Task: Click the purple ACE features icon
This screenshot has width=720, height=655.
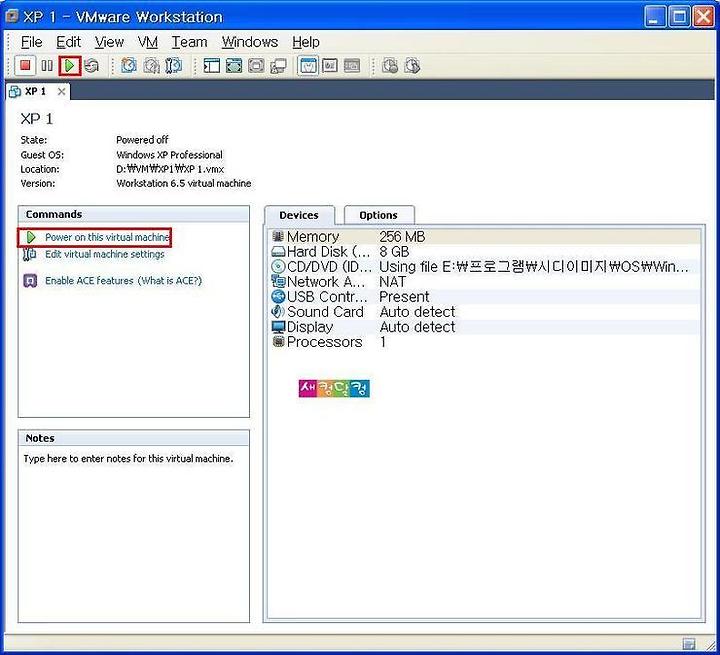Action: tap(30, 280)
